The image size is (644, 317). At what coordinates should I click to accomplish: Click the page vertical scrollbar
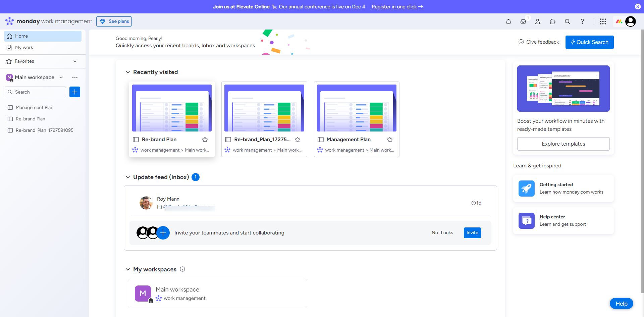642,161
